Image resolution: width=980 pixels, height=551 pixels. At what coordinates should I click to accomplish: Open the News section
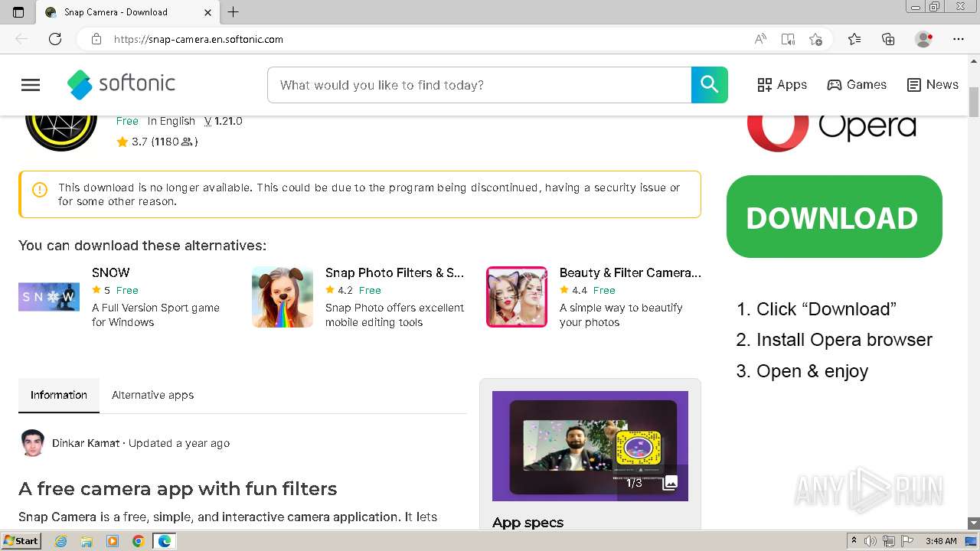tap(933, 85)
